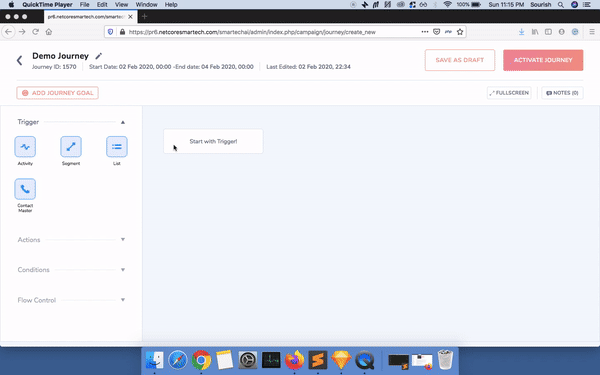Open Sketch from the Dock
Image resolution: width=600 pixels, height=375 pixels.
[341, 360]
